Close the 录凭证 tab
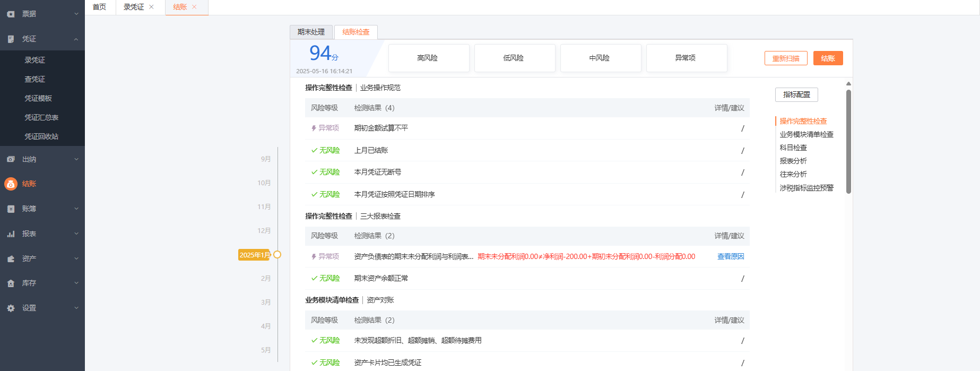The width and height of the screenshot is (980, 371). pyautogui.click(x=152, y=7)
